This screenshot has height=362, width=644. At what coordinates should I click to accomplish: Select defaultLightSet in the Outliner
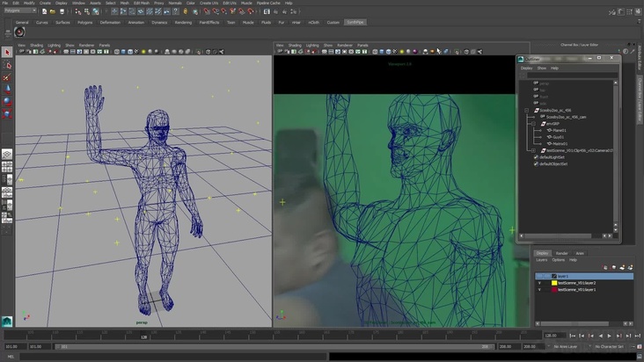point(552,157)
